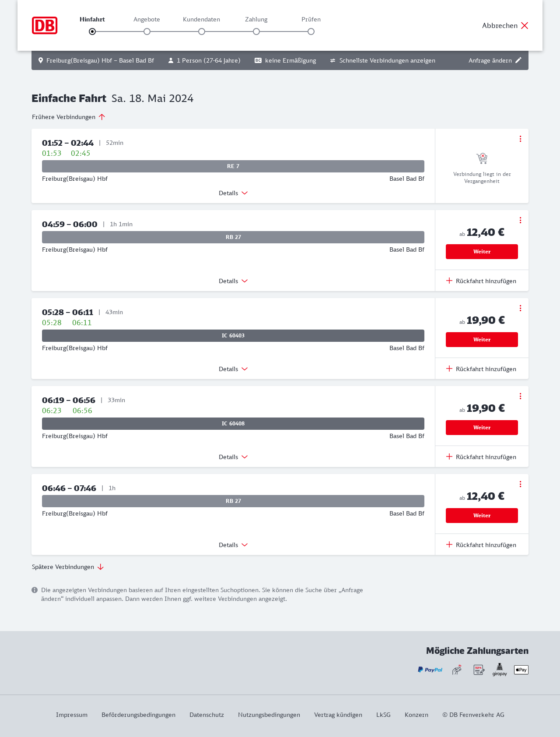Open Schnellste Verbindungen anzeigen filter
The width and height of the screenshot is (560, 737).
coord(383,60)
